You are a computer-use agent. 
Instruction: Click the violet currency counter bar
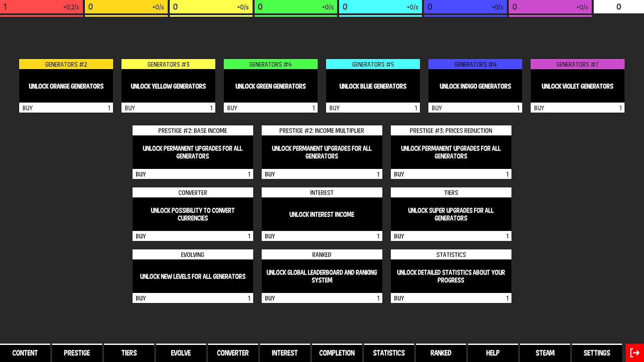click(x=550, y=7)
